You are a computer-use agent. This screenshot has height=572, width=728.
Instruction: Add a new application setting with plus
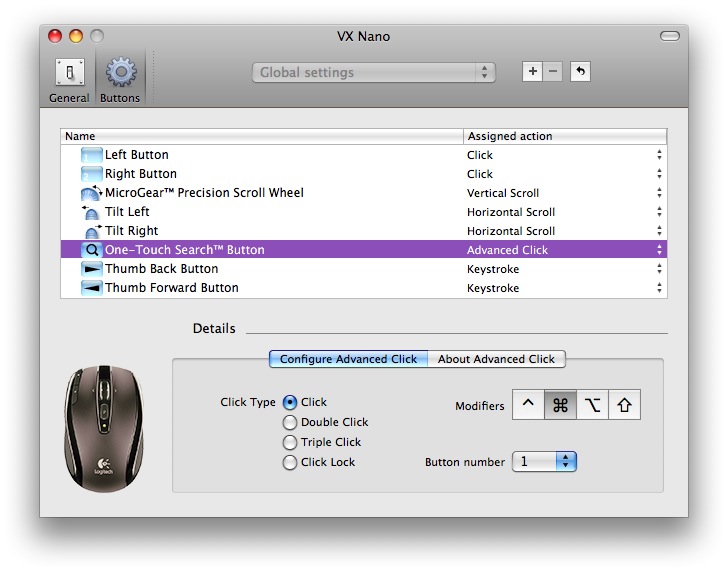[532, 72]
